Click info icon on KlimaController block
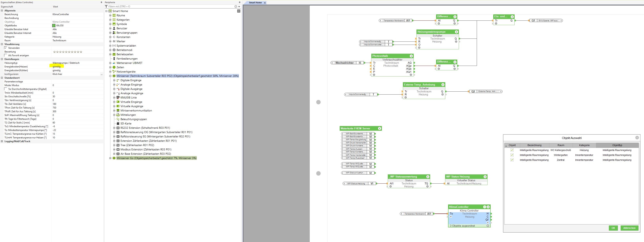 (x=488, y=207)
